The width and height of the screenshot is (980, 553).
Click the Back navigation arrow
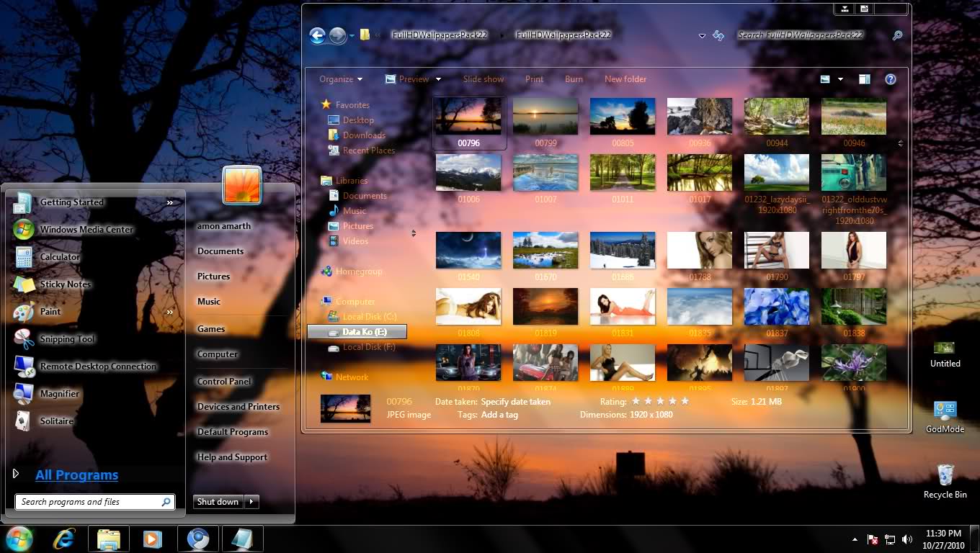(317, 35)
